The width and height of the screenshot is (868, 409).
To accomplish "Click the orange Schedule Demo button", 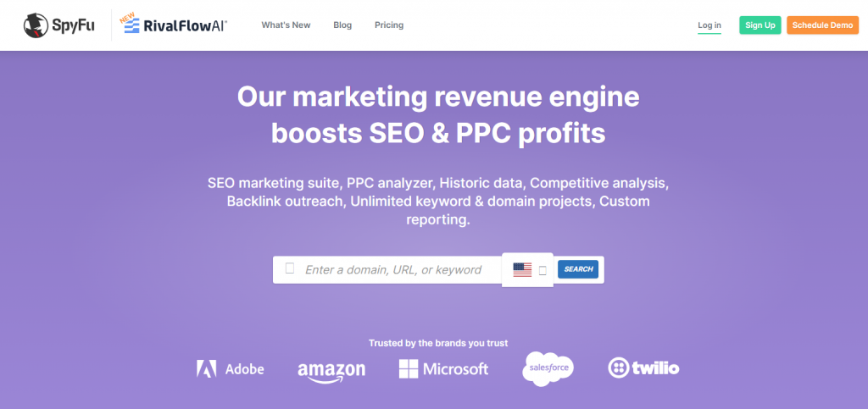I will (x=822, y=25).
